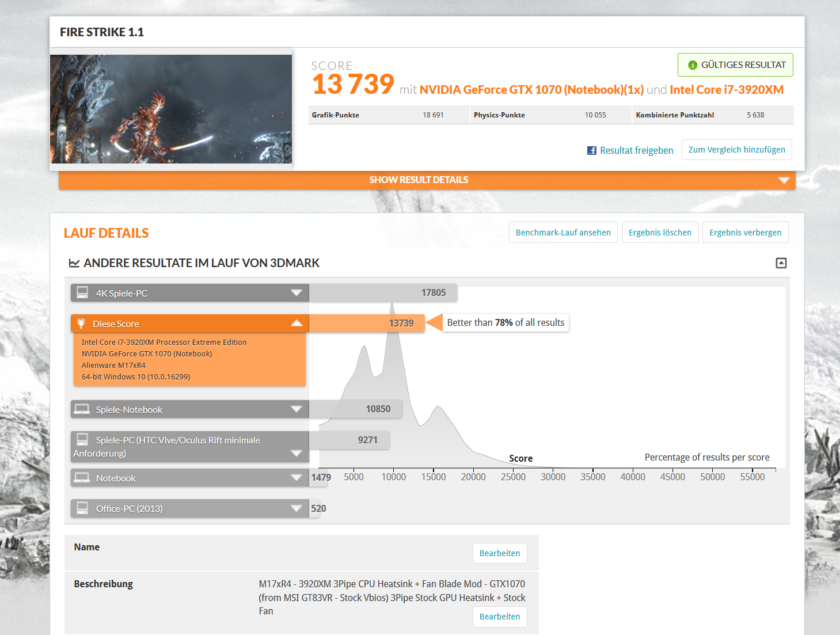Viewport: 840px width, 635px height.
Task: Expand the Notebook row arrow
Action: click(297, 478)
